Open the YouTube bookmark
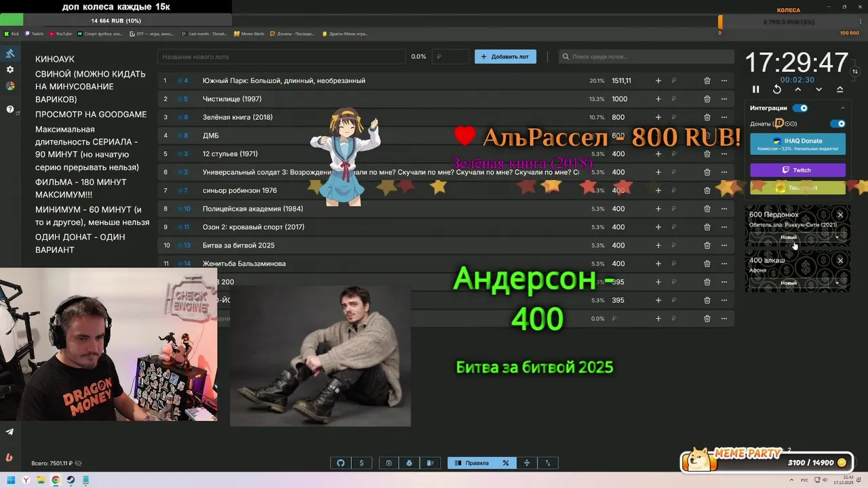868x488 pixels. [x=60, y=33]
